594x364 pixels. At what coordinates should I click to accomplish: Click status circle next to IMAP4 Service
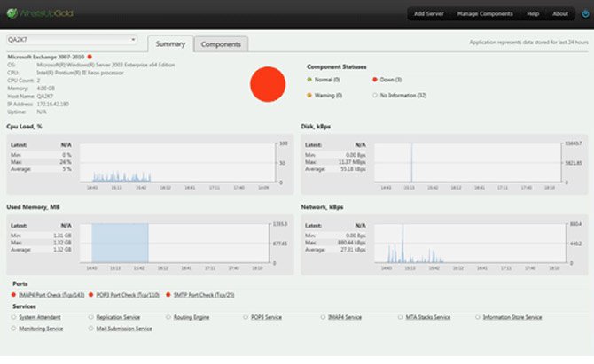point(323,317)
